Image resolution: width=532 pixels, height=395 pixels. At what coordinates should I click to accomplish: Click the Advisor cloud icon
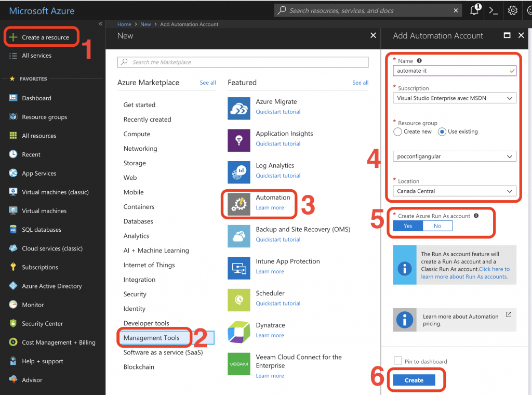coord(13,379)
